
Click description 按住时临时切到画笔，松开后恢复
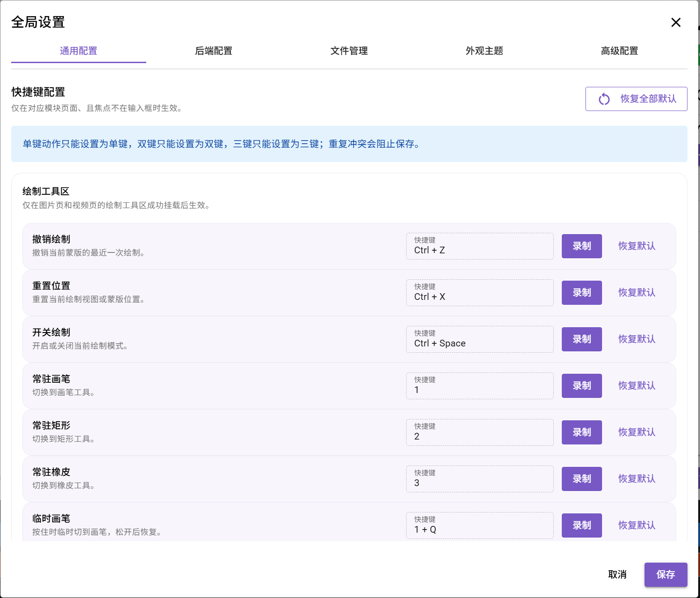97,532
